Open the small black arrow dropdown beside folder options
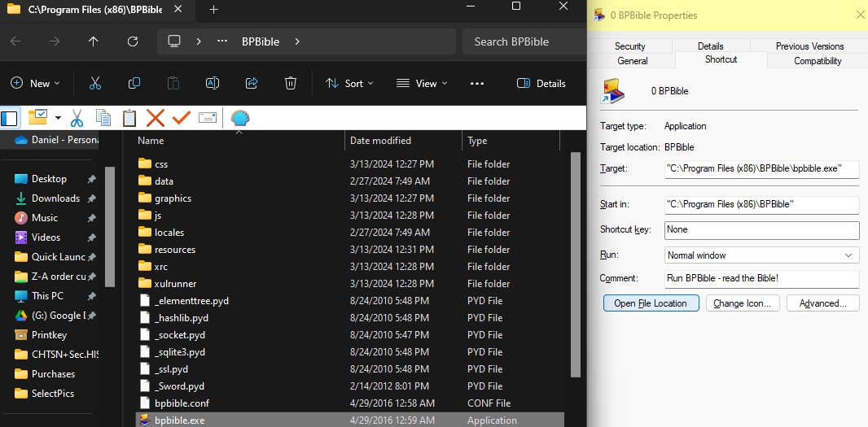The image size is (868, 427). tap(58, 118)
